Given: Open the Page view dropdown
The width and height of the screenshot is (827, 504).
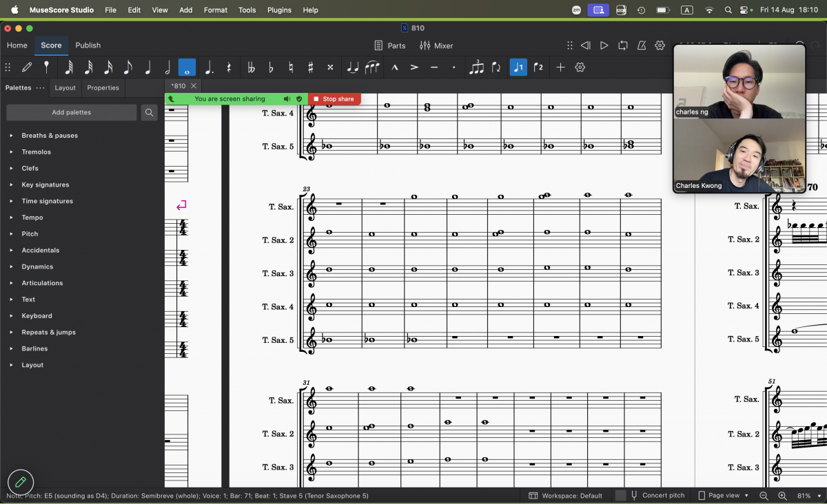Looking at the screenshot, I should [723, 495].
